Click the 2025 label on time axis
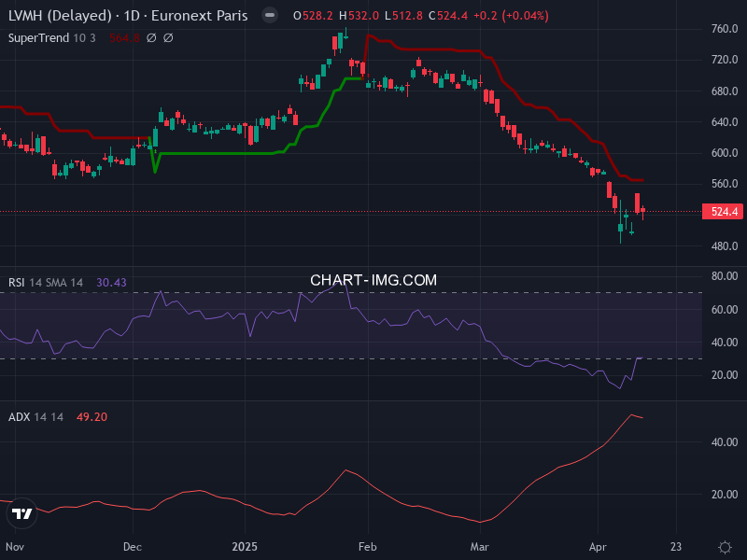The width and height of the screenshot is (747, 560). click(x=245, y=547)
